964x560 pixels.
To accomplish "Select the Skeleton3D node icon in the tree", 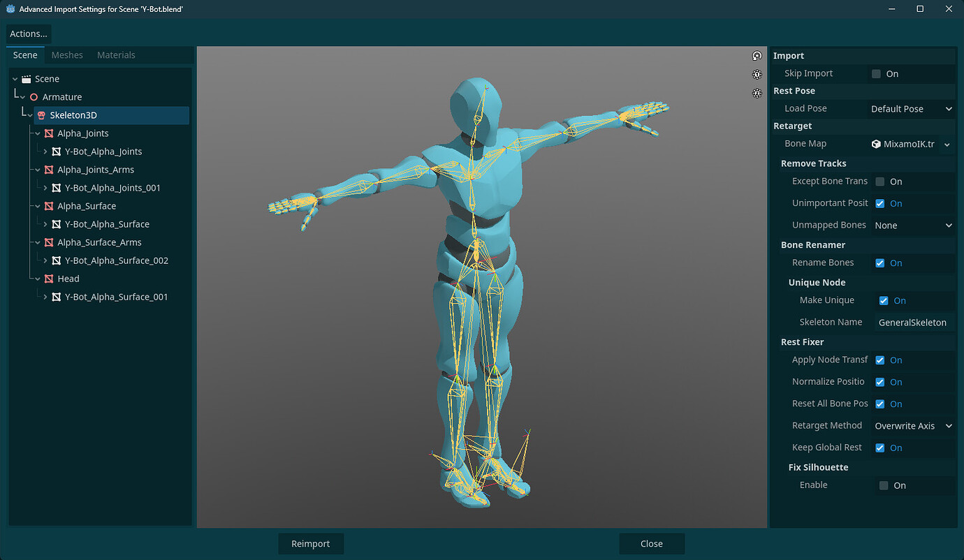I will tap(41, 115).
